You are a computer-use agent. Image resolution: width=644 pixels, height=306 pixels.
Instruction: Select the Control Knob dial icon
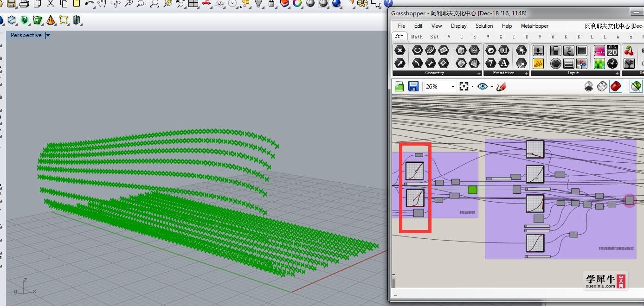tap(556, 63)
